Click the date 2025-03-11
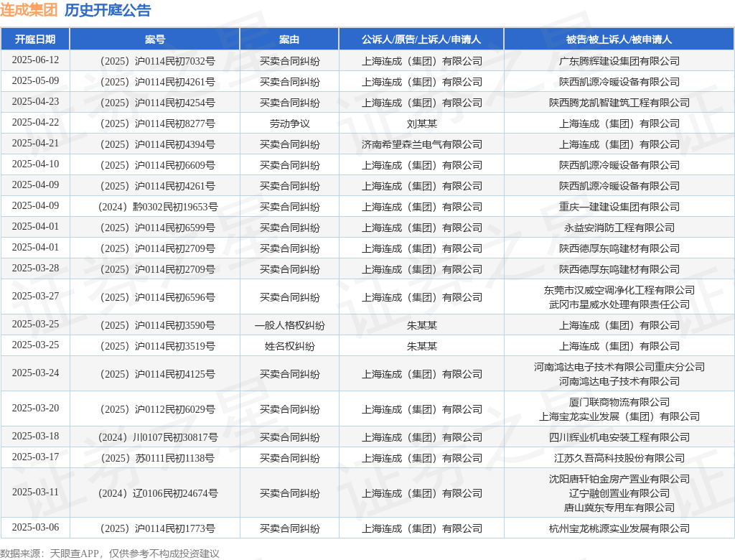Image resolution: width=735 pixels, height=560 pixels. [x=35, y=492]
